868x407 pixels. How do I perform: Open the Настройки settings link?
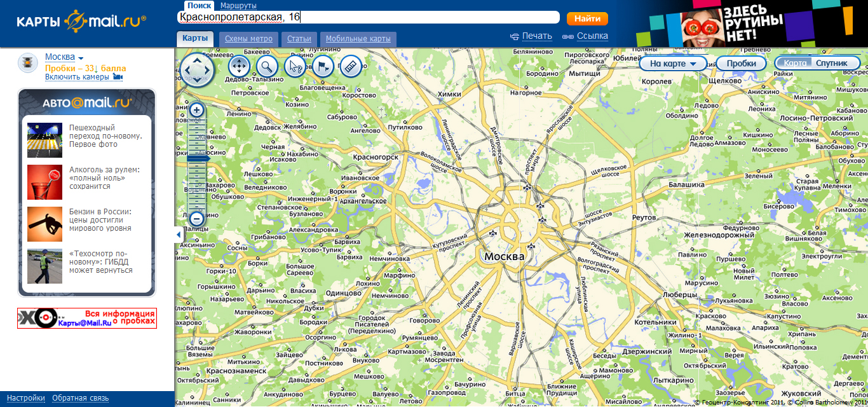pyautogui.click(x=26, y=398)
